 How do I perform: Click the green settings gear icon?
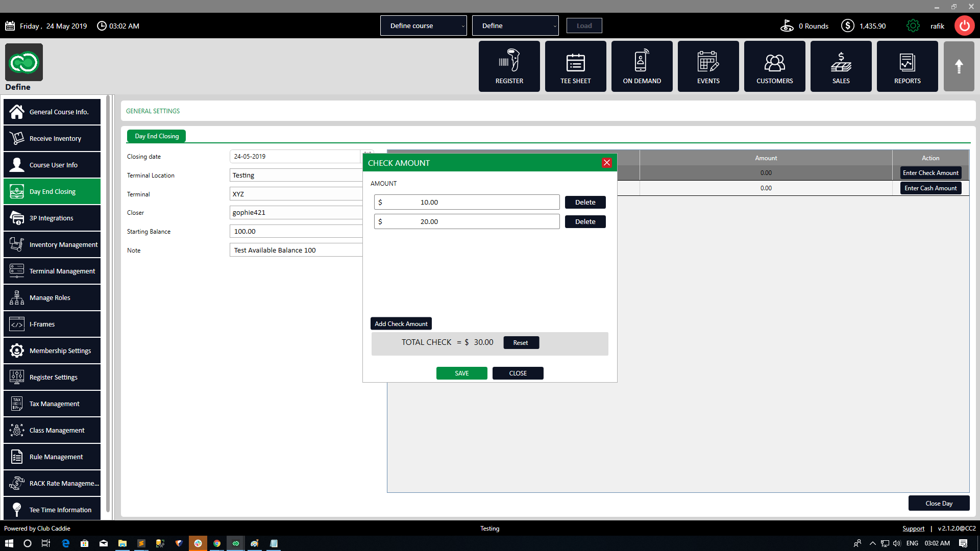913,26
